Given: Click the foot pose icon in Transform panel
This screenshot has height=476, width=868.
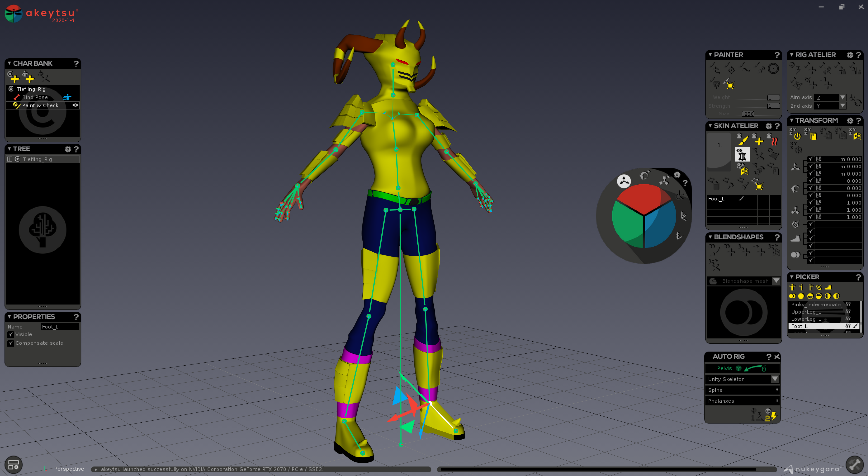Looking at the screenshot, I should point(795,239).
